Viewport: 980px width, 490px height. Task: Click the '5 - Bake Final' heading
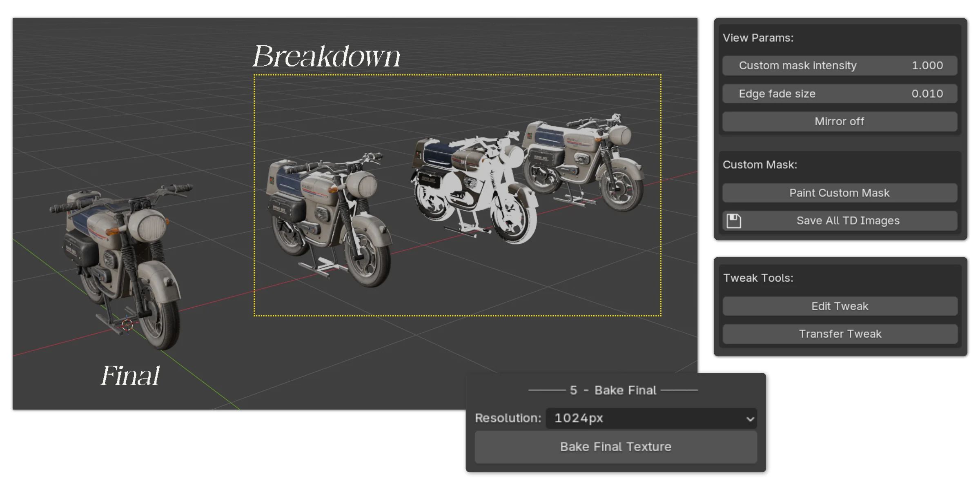613,390
